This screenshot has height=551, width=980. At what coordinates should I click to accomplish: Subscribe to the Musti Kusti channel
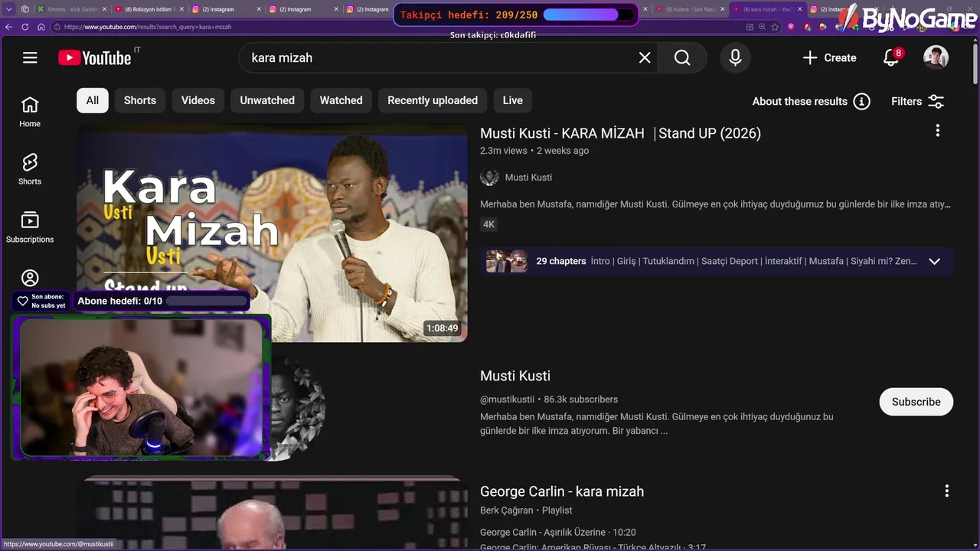pos(916,402)
